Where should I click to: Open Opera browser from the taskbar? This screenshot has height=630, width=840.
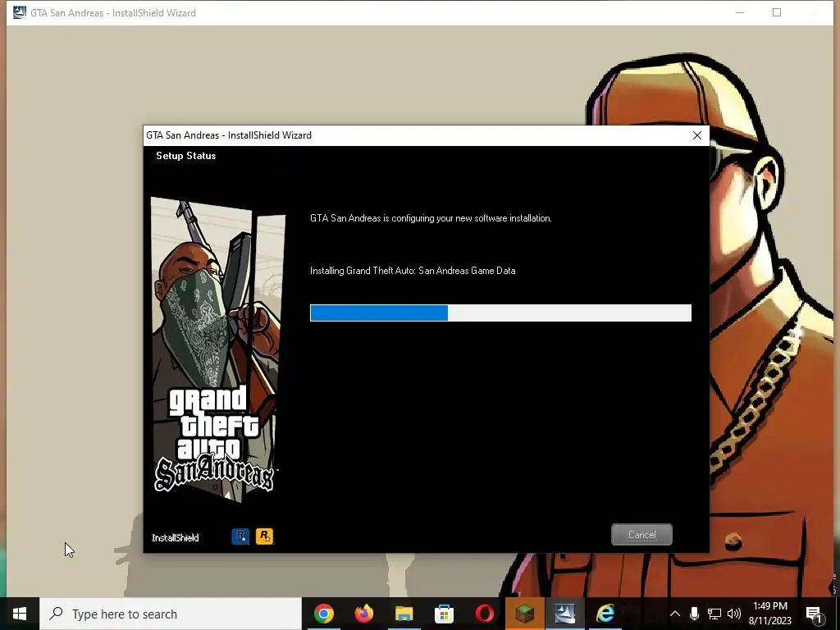coord(484,614)
